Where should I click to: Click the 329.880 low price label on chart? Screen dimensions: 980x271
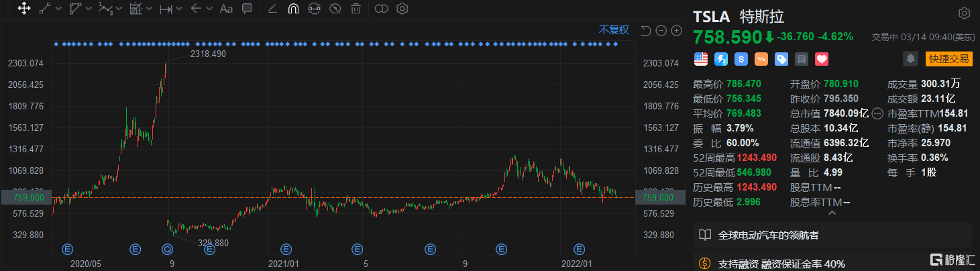(213, 243)
